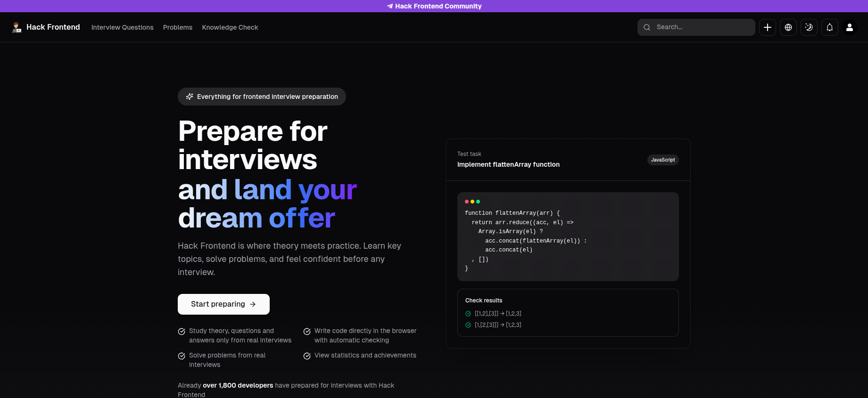Open the Problems menu item
868x398 pixels.
[178, 27]
